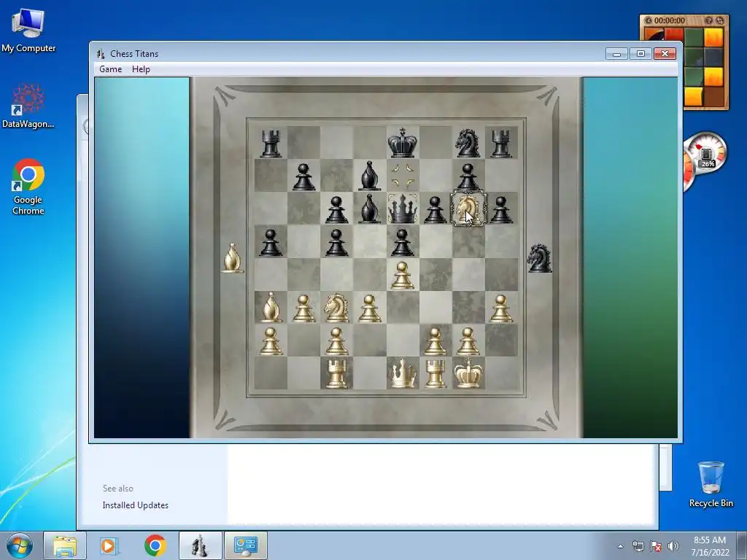
Task: Click the black bishop on d6
Action: coord(370,209)
